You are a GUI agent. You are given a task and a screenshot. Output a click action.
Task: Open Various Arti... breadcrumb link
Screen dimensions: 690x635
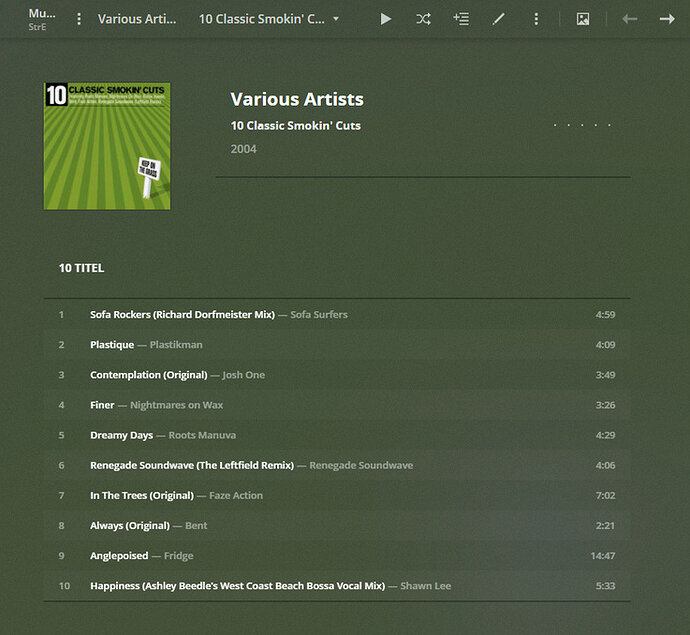click(x=137, y=19)
